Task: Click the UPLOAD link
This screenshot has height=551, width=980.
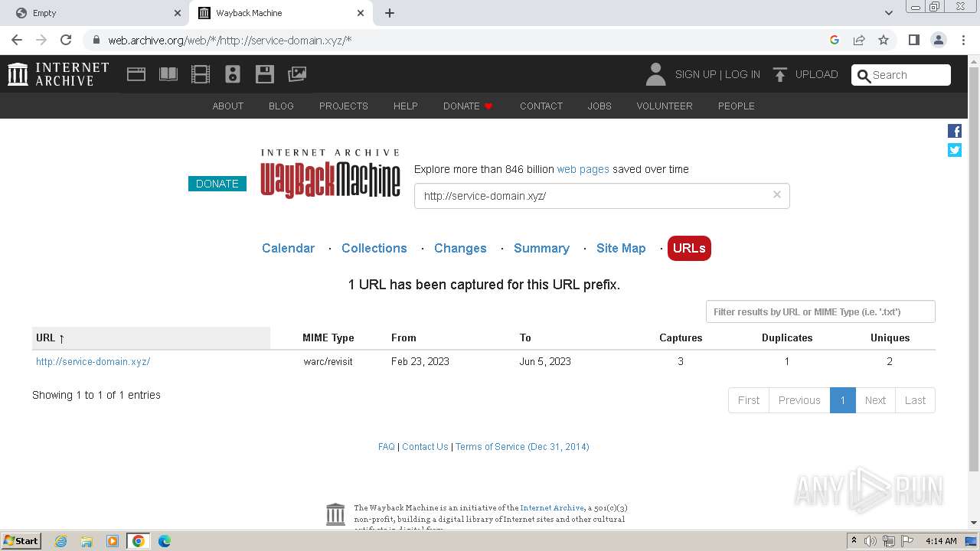Action: click(816, 74)
